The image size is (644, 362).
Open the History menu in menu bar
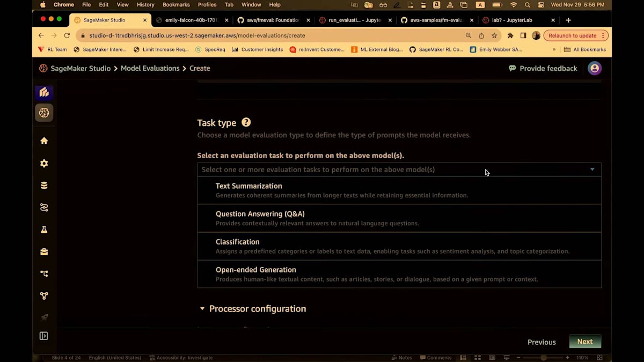(x=145, y=5)
